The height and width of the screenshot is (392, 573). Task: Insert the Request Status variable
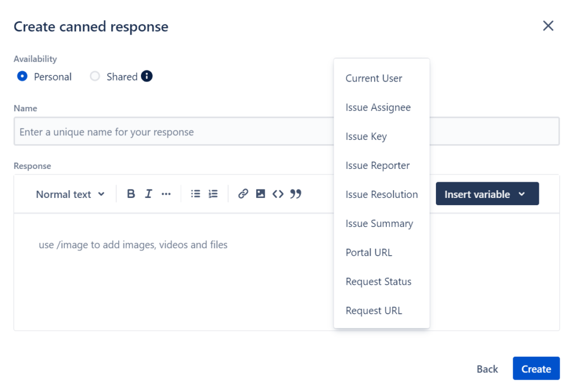pyautogui.click(x=378, y=281)
